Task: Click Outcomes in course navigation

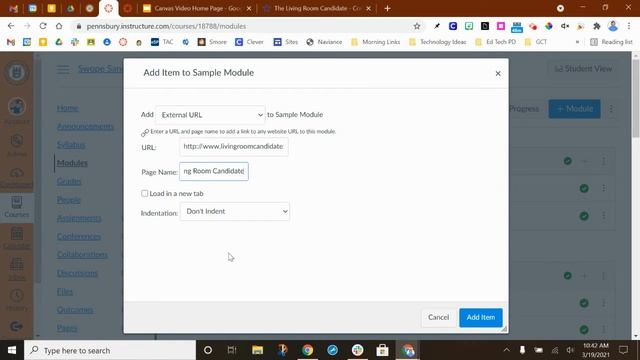Action: point(75,310)
